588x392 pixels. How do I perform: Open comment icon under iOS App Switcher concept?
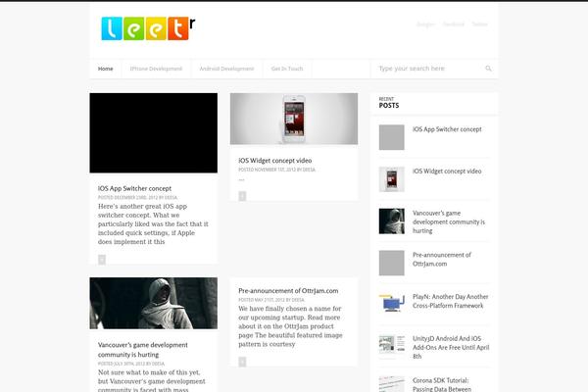[102, 260]
